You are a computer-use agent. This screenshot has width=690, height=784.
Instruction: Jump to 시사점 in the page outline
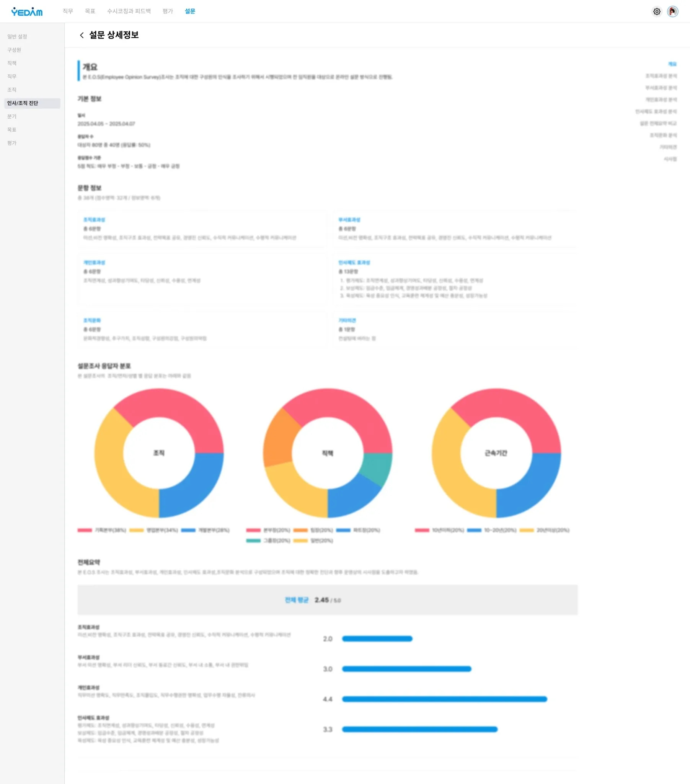670,159
